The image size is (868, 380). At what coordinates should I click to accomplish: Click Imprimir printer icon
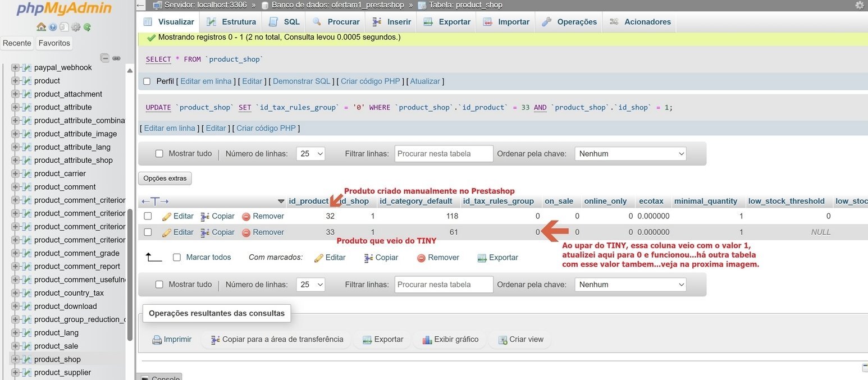157,340
